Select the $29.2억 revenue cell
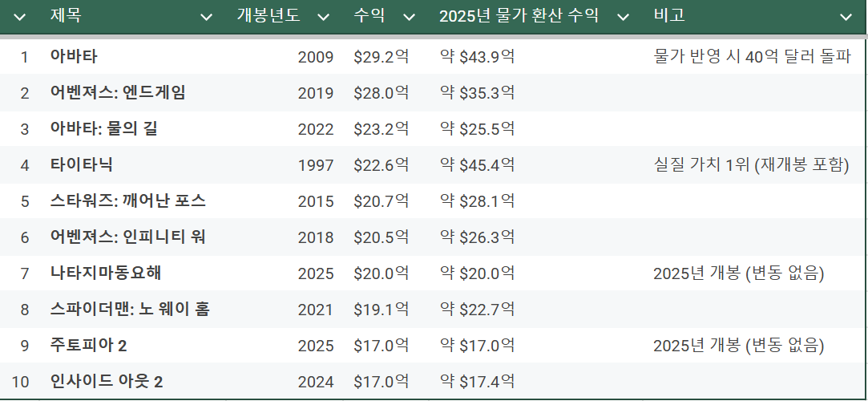The height and width of the screenshot is (401, 868). click(381, 57)
